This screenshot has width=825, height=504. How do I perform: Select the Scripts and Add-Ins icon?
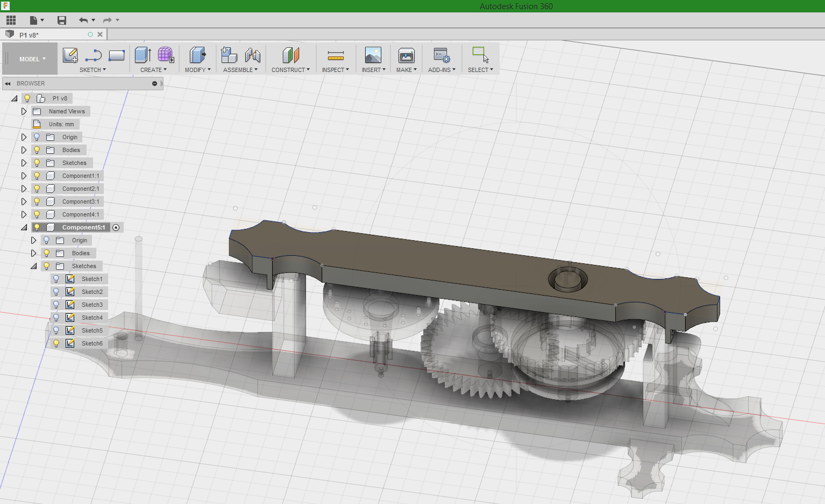(442, 55)
